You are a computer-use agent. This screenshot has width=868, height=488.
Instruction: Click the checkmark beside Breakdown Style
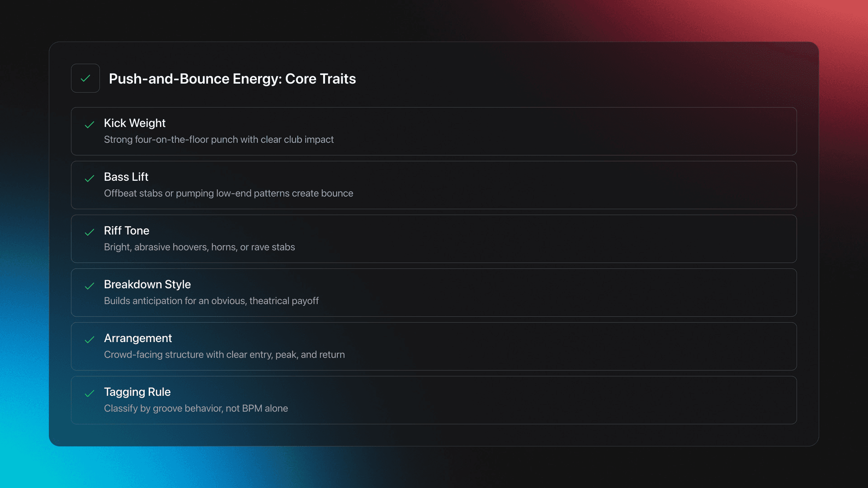pos(89,287)
